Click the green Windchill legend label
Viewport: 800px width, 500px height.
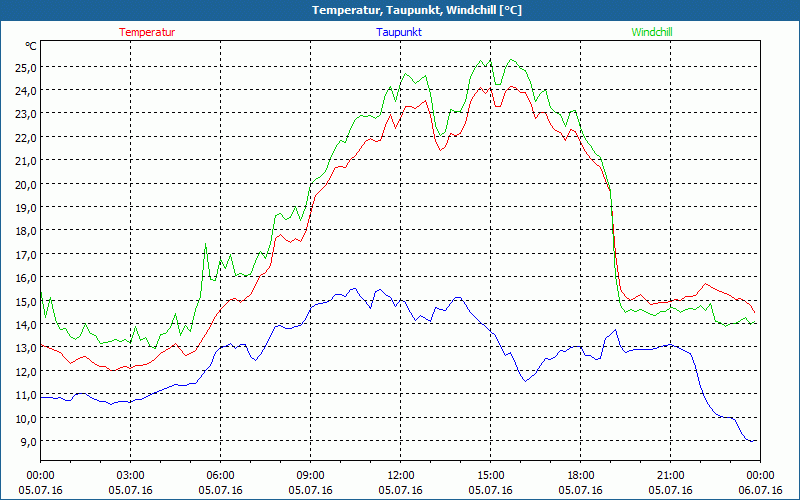coord(652,32)
